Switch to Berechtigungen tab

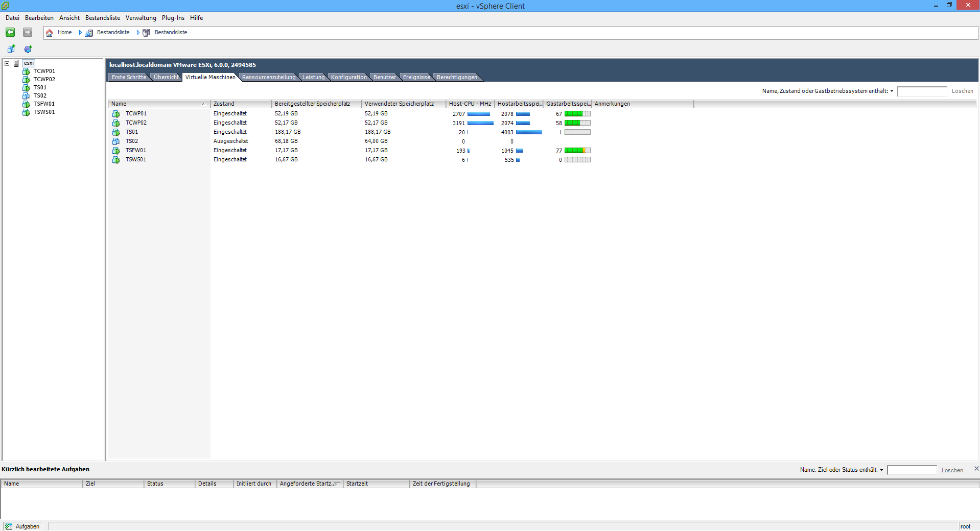pyautogui.click(x=457, y=77)
